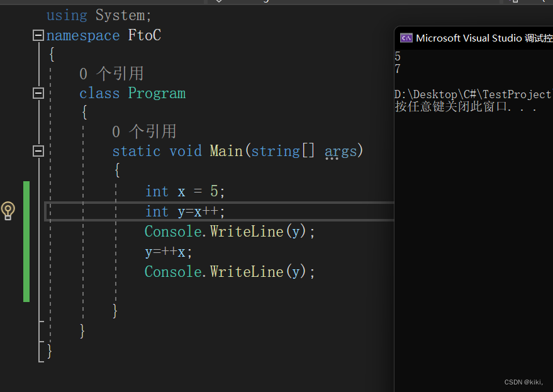Image resolution: width=553 pixels, height=392 pixels.
Task: Click the reference count above Main
Action: coord(144,132)
